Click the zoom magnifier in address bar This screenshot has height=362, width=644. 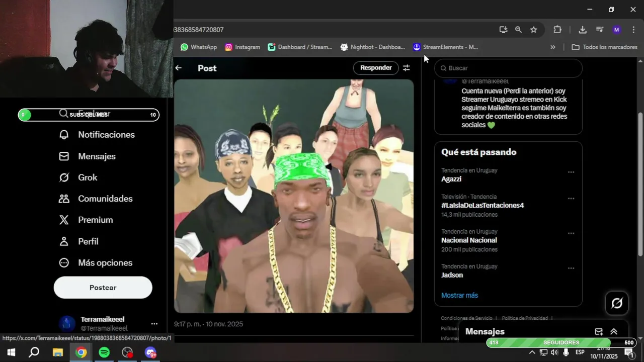pos(518,30)
